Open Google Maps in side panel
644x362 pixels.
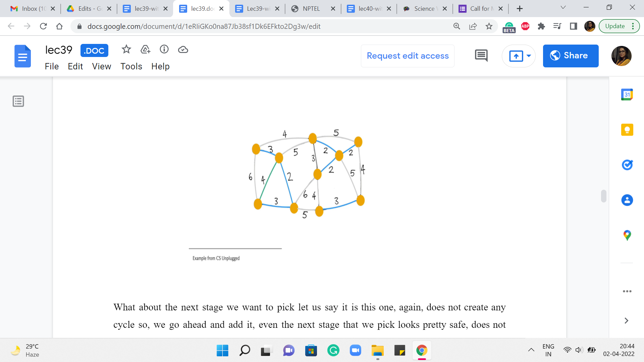pyautogui.click(x=627, y=235)
